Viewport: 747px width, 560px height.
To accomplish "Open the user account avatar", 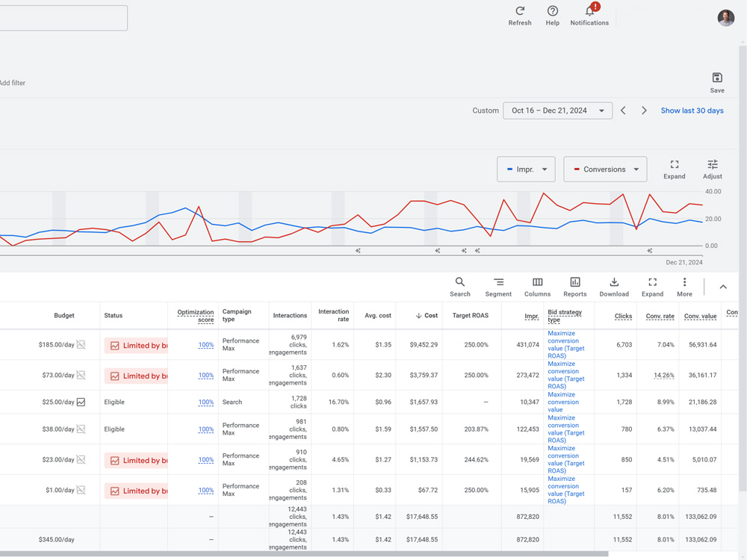I will [725, 18].
